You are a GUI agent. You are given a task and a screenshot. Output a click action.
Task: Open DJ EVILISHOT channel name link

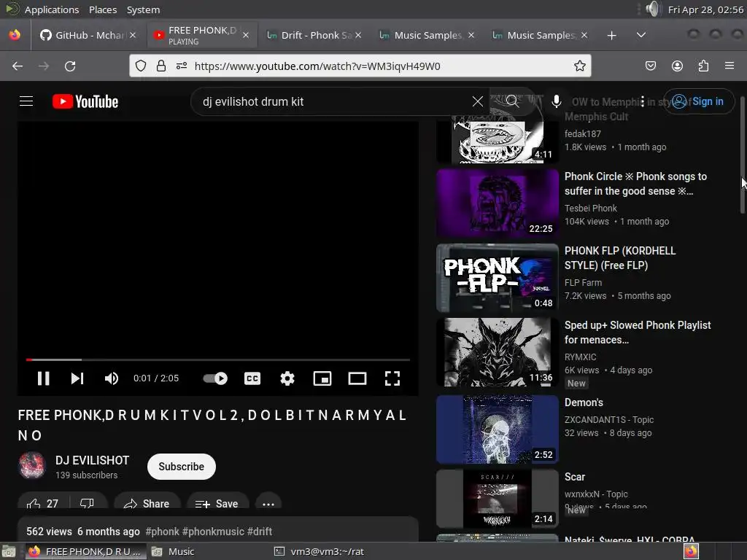coord(92,461)
